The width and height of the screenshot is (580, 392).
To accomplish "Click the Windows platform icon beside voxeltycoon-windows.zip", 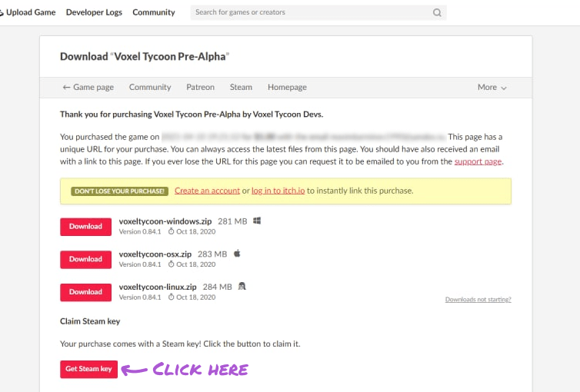I will (257, 221).
